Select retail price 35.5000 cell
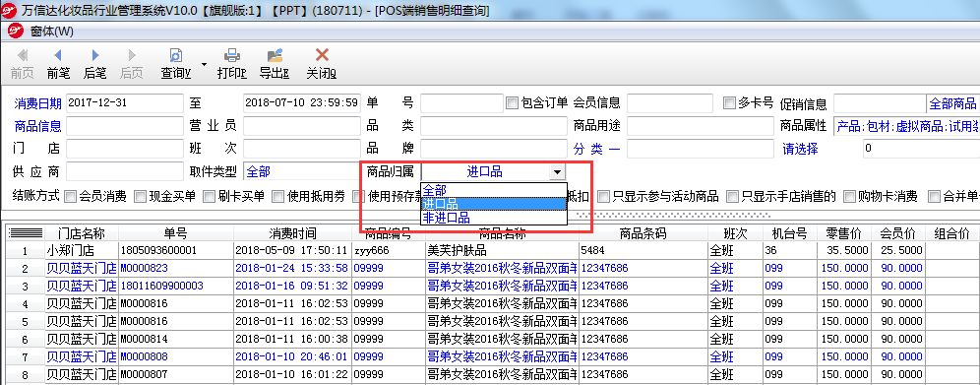980x385 pixels. click(x=843, y=251)
